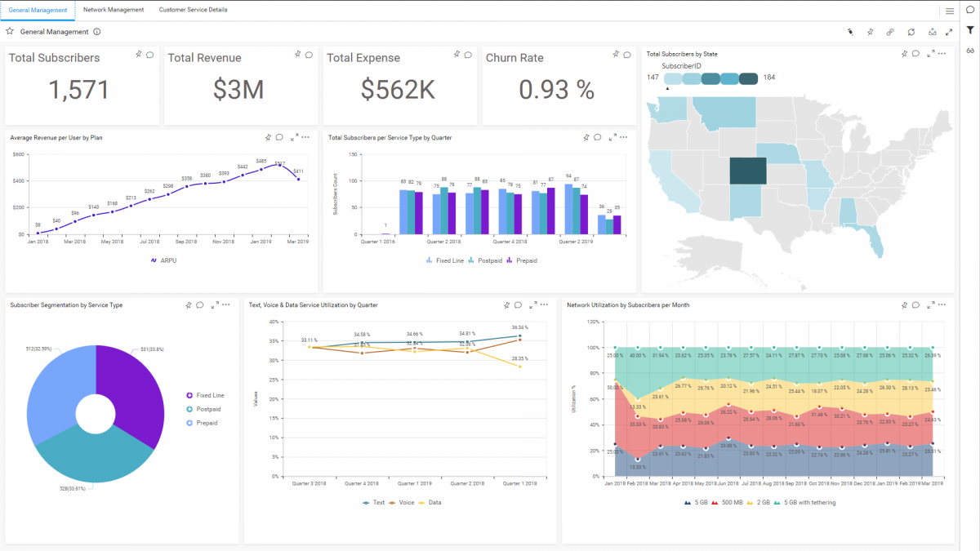Image resolution: width=980 pixels, height=551 pixels.
Task: Copy the dashboard share link
Action: pos(891,33)
